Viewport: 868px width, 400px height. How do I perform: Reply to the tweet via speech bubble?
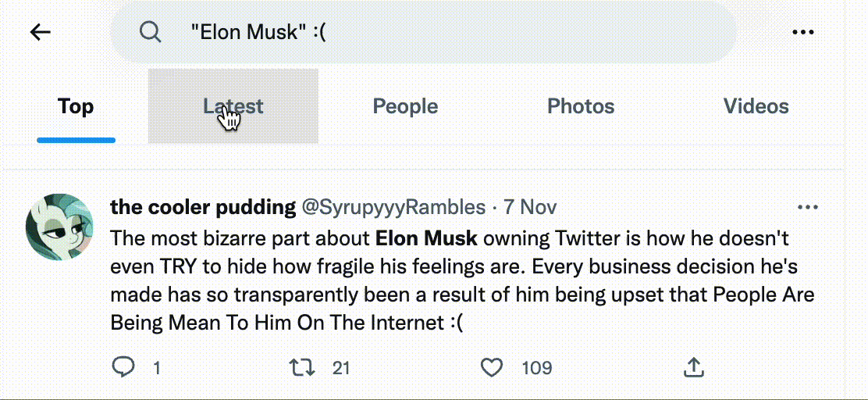click(123, 367)
